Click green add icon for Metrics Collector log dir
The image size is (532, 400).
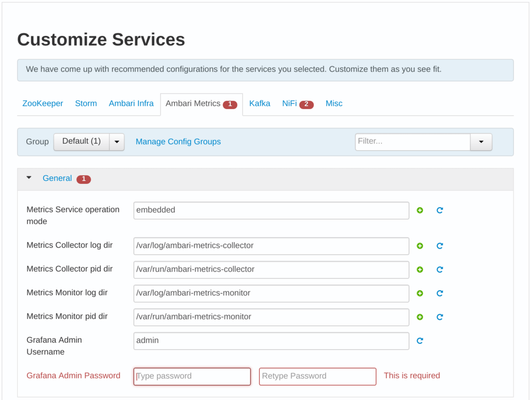420,246
